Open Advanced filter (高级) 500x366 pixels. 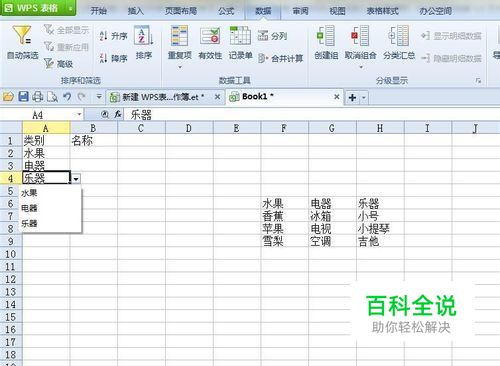(x=59, y=63)
